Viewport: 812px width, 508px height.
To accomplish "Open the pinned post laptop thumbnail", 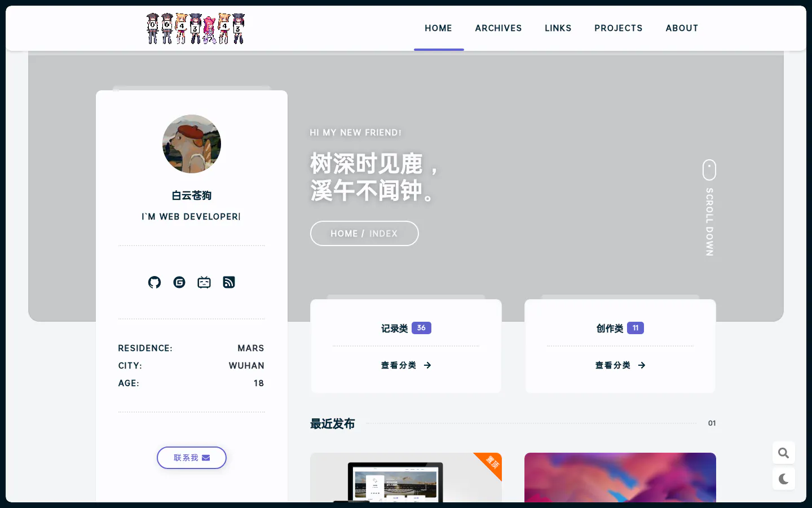I will pos(406,478).
